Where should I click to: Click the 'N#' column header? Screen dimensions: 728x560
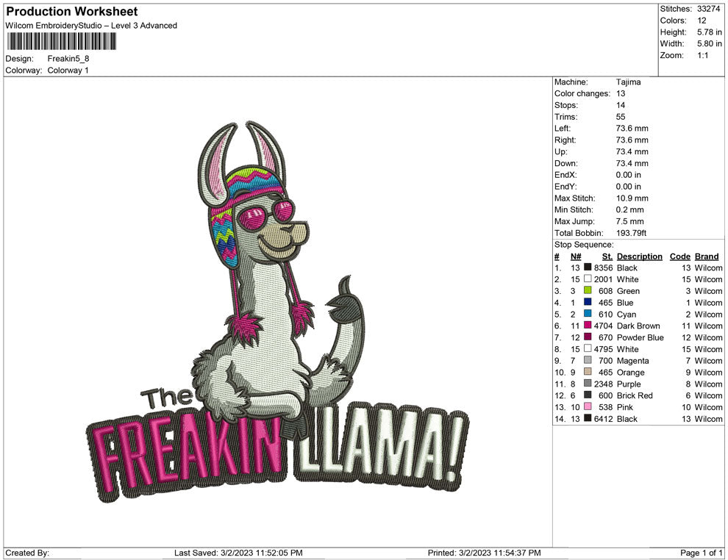click(576, 256)
